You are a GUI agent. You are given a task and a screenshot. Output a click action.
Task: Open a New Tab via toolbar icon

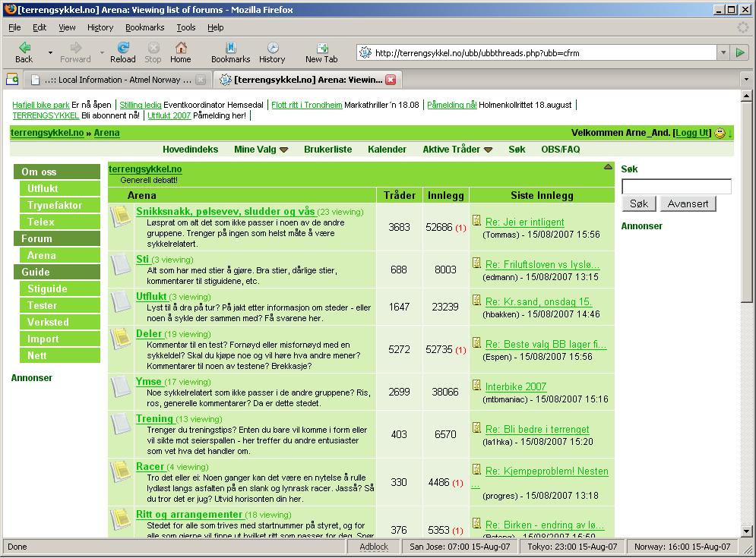click(321, 52)
